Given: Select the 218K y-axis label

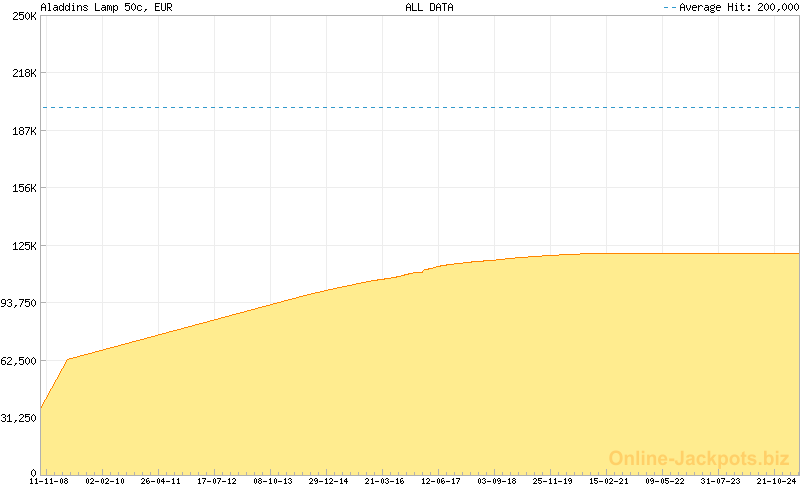Looking at the screenshot, I should pos(23,74).
